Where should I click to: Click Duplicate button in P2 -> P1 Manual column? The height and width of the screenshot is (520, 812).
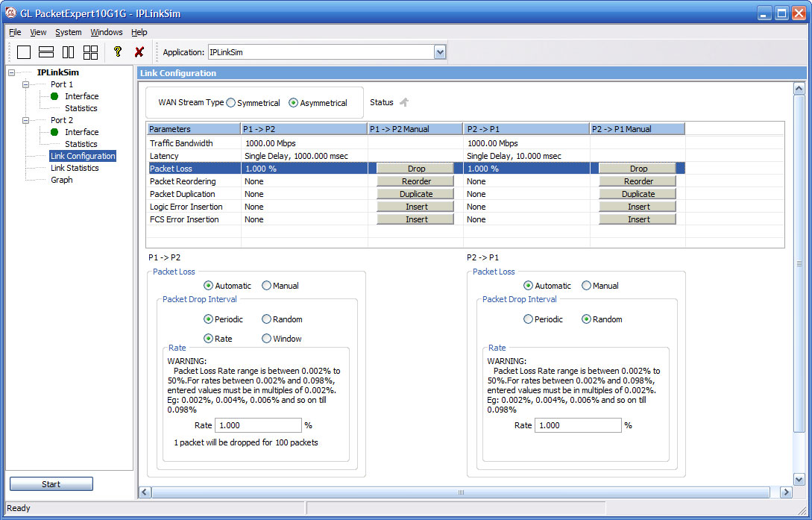[x=638, y=194]
